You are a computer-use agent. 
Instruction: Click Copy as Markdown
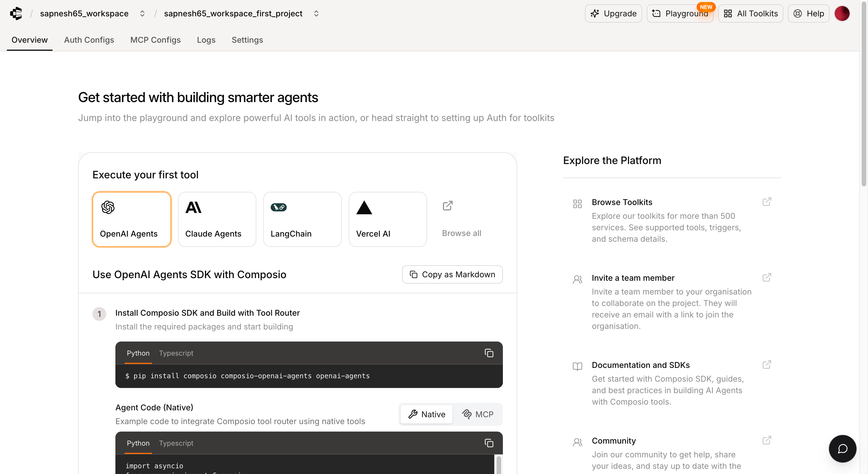tap(452, 274)
